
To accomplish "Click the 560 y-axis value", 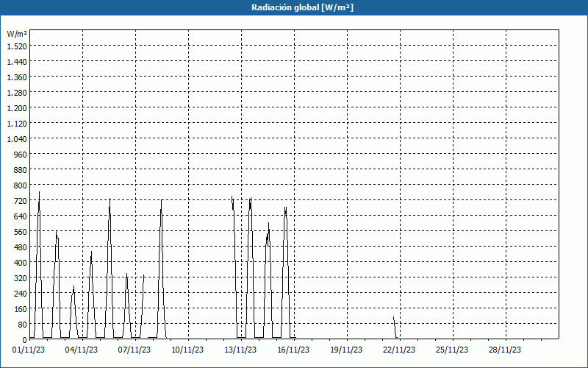I will 21,232.
